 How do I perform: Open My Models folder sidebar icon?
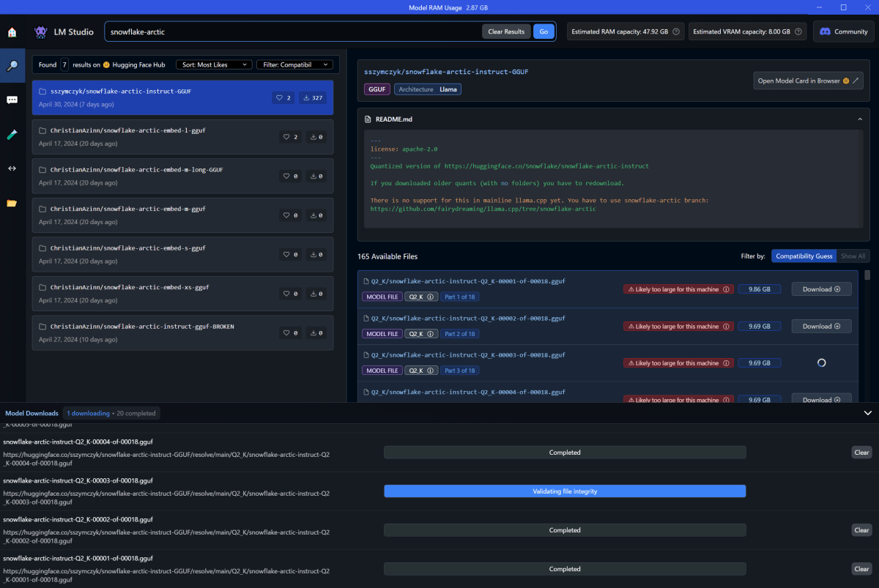click(x=12, y=203)
